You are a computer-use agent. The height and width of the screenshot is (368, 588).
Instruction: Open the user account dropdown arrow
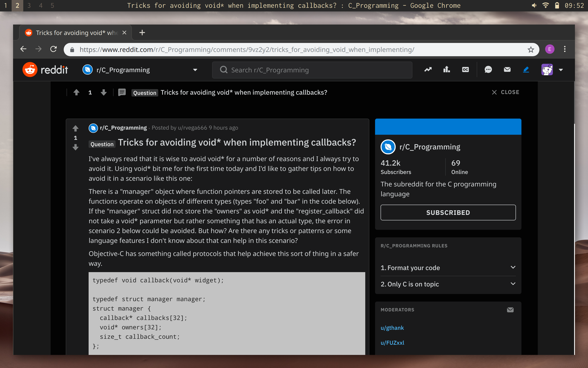561,70
